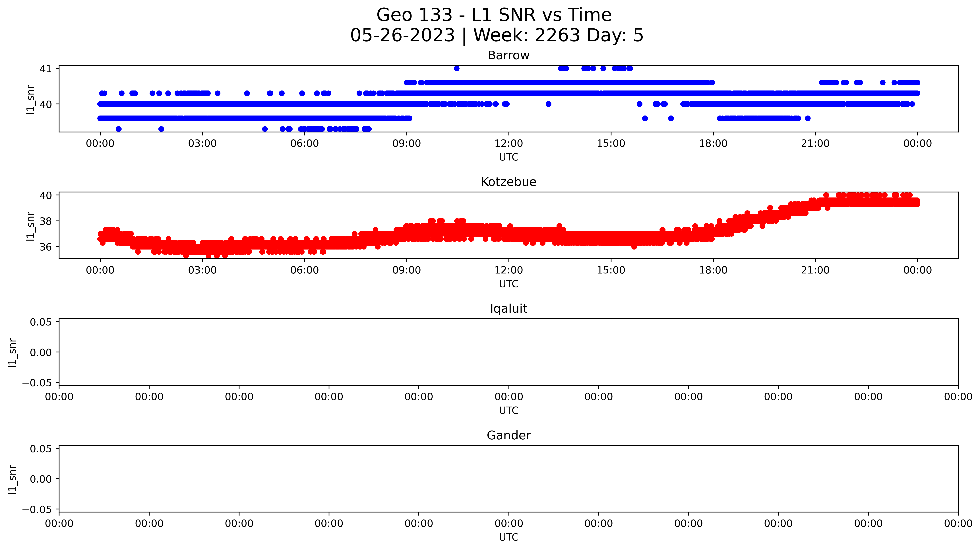Screen dimensions: 980x550
Task: Click the 18:00 x-tick on Barrow plot
Action: coord(713,143)
